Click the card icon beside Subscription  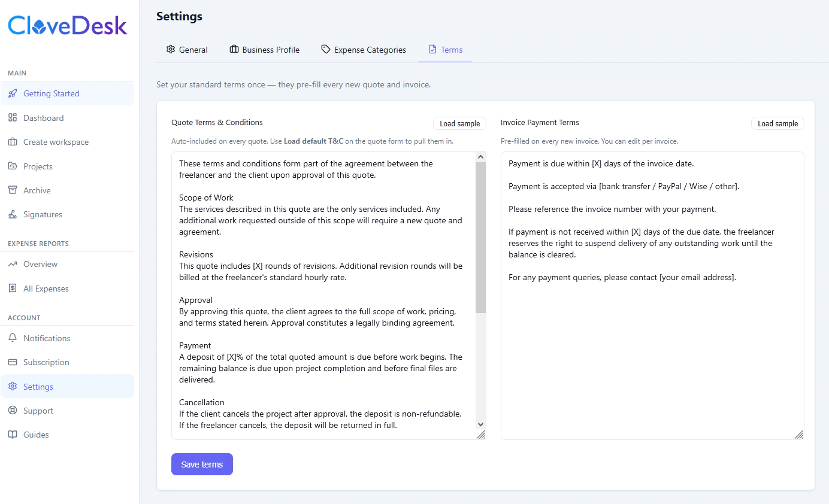click(13, 362)
